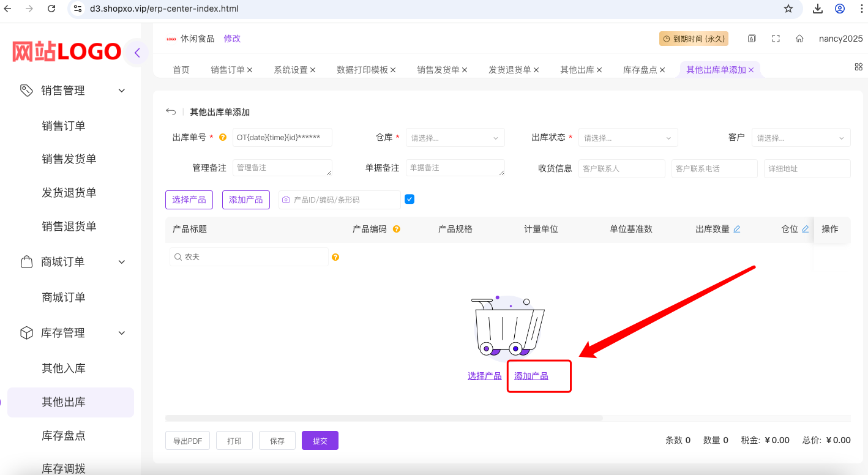868x475 pixels.
Task: Click the 导出PDF button
Action: click(187, 441)
